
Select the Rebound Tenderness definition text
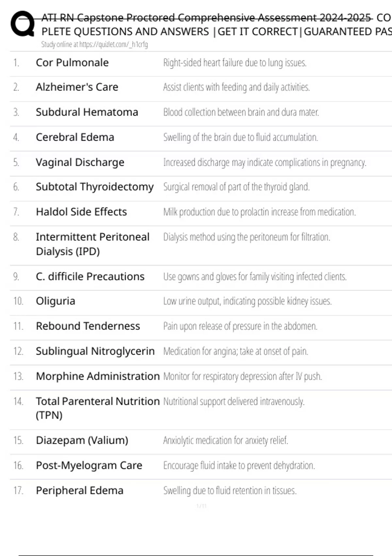240,326
